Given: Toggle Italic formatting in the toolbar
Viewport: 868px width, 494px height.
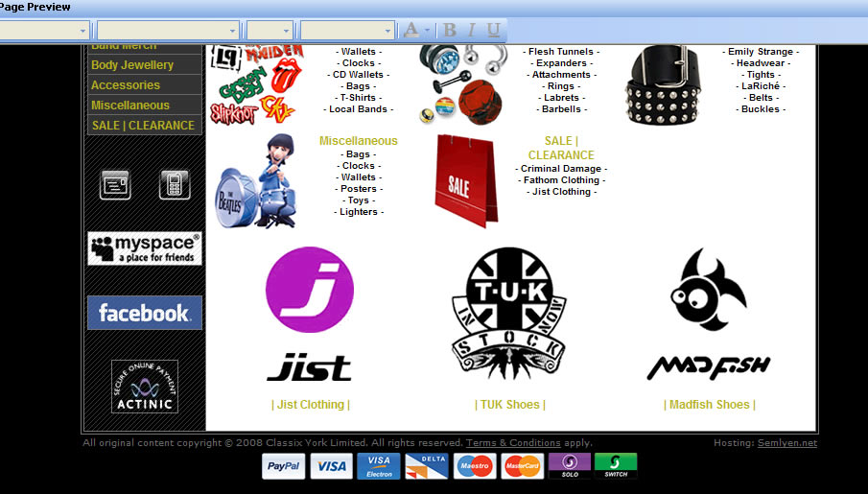Looking at the screenshot, I should (x=471, y=30).
